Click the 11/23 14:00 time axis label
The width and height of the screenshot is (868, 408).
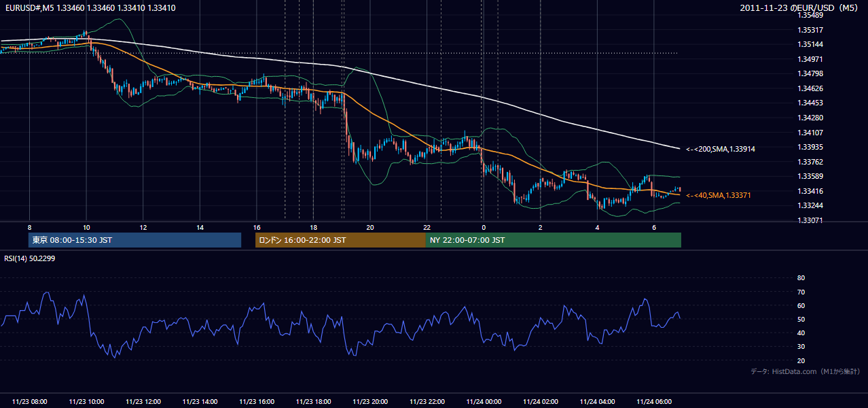coord(200,402)
